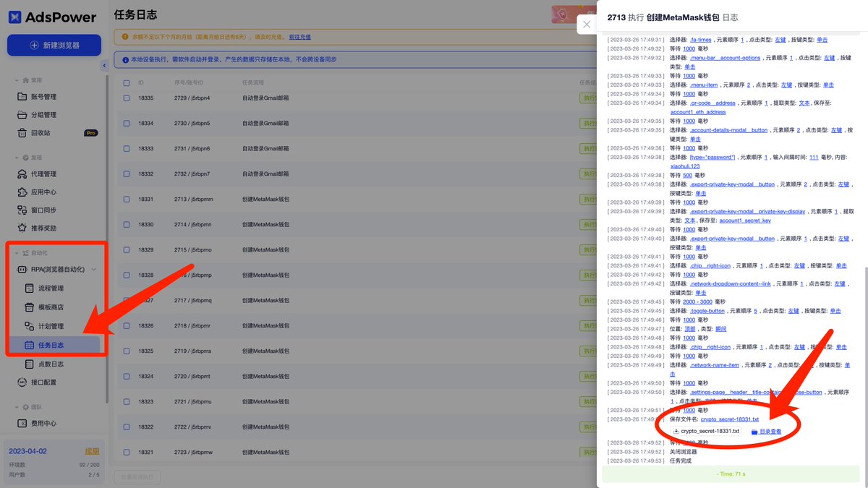
Task: Click the crypto_secret-18331.txt download button
Action: click(x=706, y=431)
